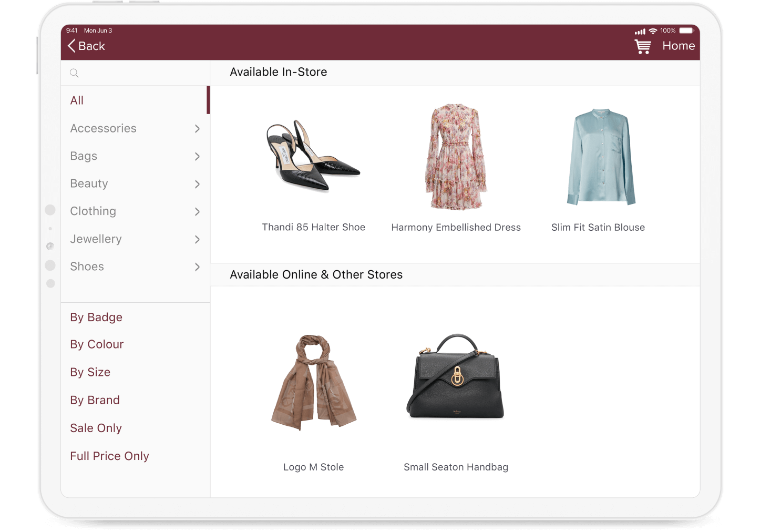Select the Clothing category
The image size is (760, 532).
(93, 211)
